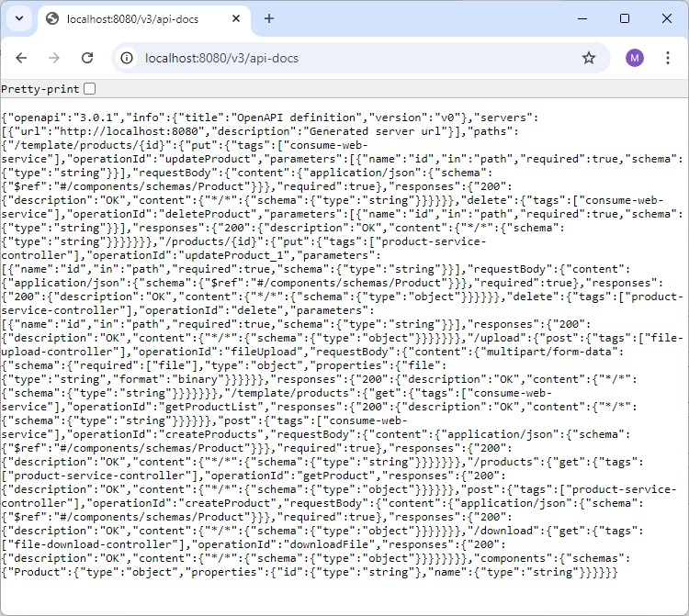Click "getProductList" operationId value
The width and height of the screenshot is (689, 616).
click(x=213, y=407)
